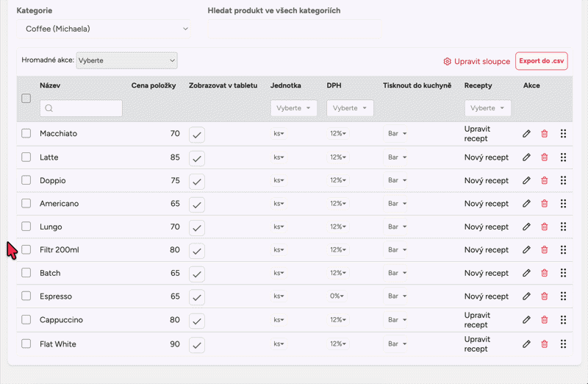Viewport: 588px width, 384px height.
Task: Click the Název search input field
Action: [81, 108]
